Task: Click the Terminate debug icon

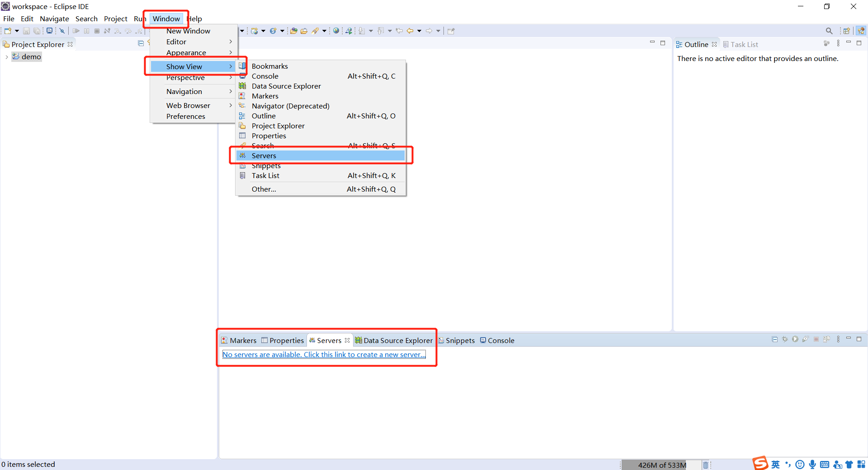Action: tap(97, 31)
